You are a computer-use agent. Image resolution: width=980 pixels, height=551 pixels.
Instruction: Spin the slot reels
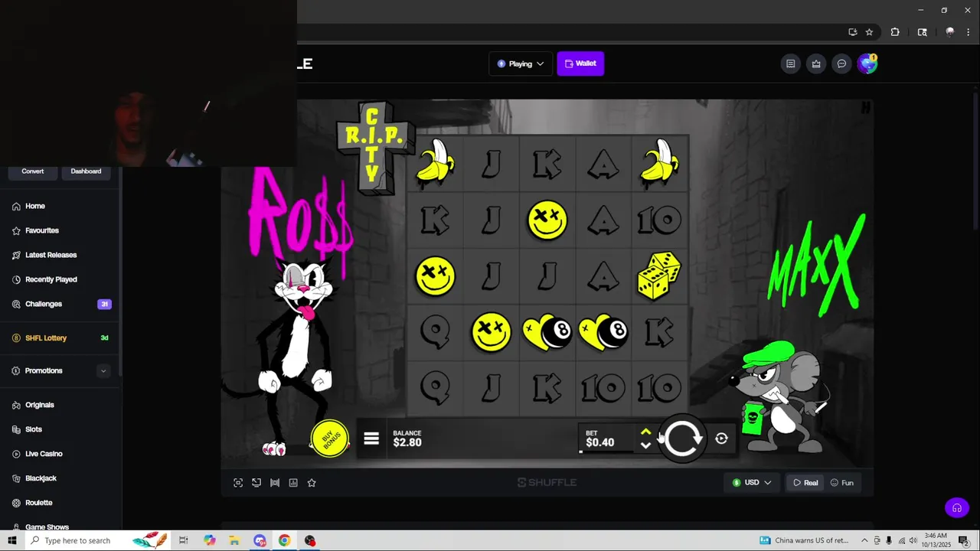[681, 439]
